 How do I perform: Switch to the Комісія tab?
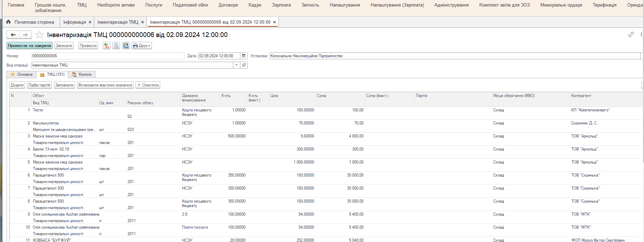[x=82, y=74]
